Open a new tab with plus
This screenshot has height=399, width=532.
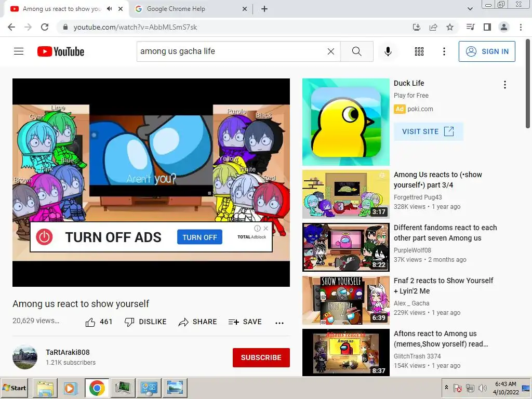264,9
